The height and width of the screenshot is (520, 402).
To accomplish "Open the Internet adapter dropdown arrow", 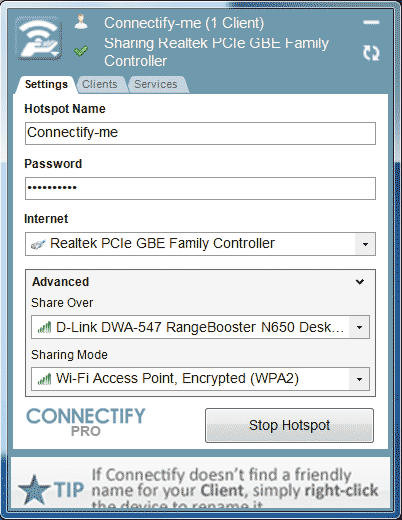I will coord(365,244).
